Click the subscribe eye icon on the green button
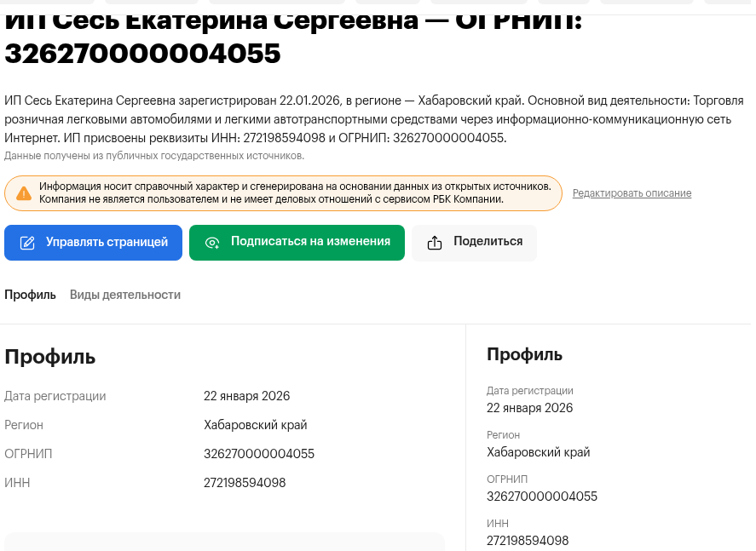 [212, 242]
